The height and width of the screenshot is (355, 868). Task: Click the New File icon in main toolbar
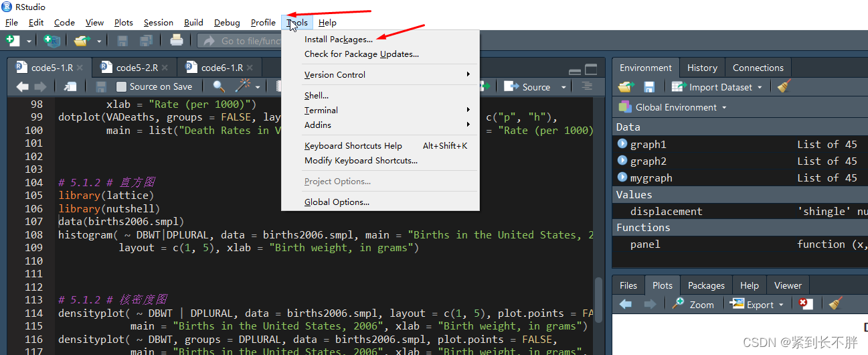click(12, 41)
